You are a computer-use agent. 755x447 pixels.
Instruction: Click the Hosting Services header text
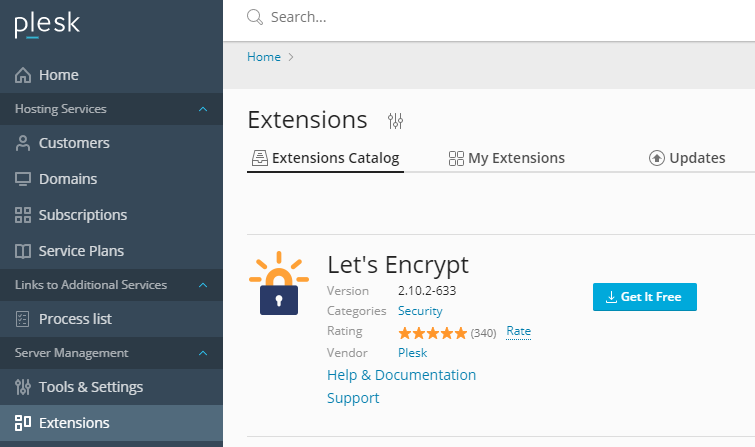tap(61, 109)
